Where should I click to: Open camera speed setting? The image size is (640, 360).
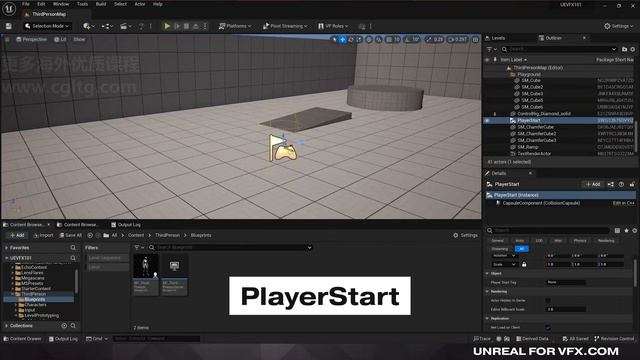[x=458, y=40]
